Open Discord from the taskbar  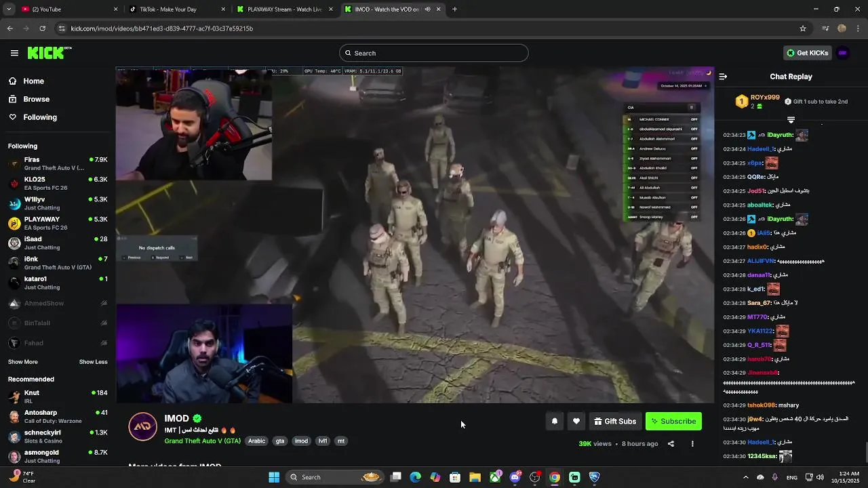coord(515,477)
